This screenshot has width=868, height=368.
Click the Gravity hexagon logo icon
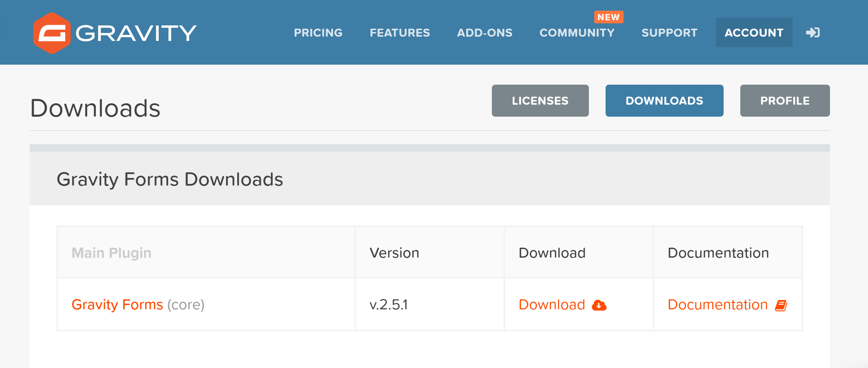point(52,33)
